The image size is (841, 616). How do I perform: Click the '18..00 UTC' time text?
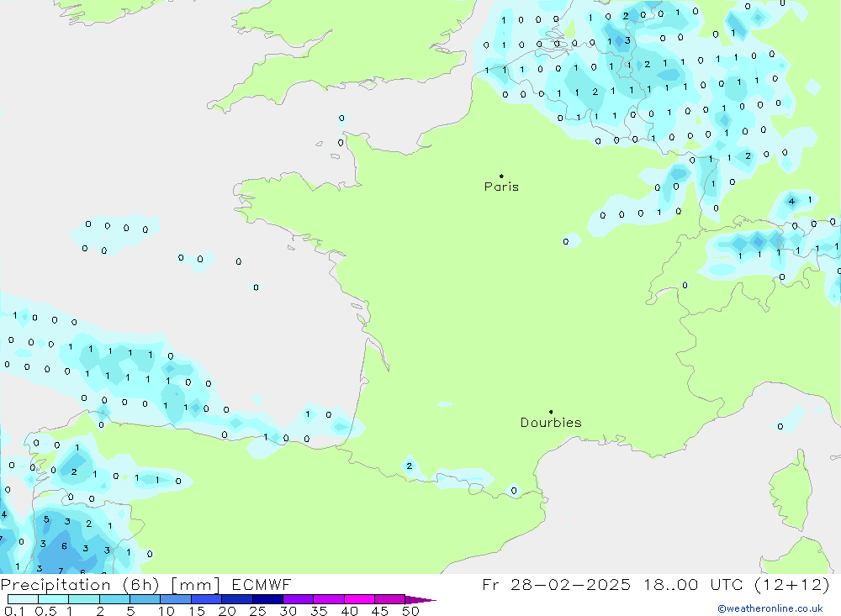[695, 584]
